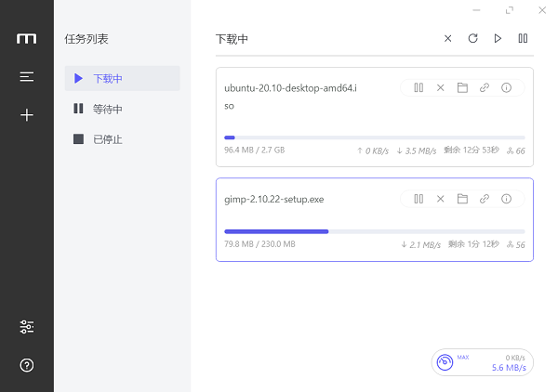The image size is (558, 392).
Task: Copy link of the ubuntu download
Action: click(x=485, y=87)
